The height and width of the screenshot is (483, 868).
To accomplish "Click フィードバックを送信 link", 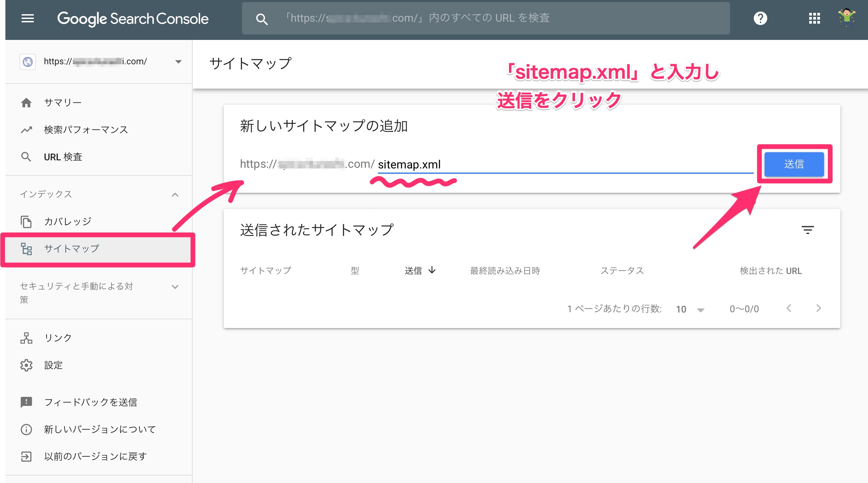I will pyautogui.click(x=91, y=402).
